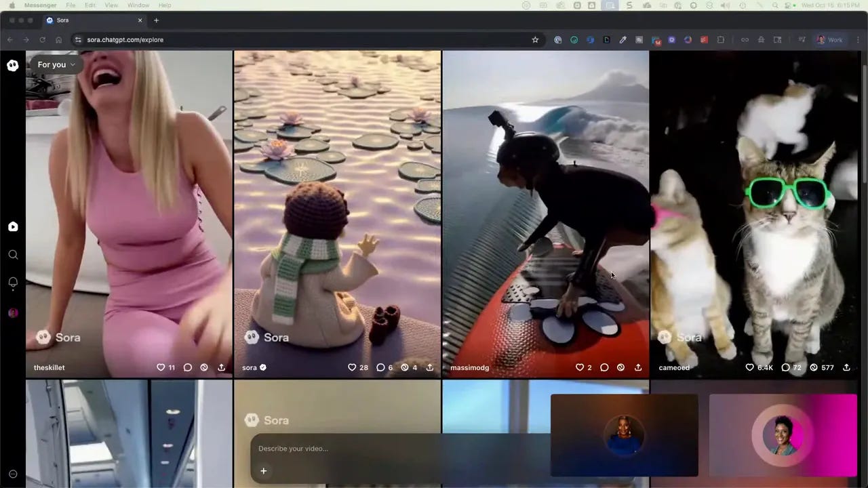Open macOS Spotlight search icon
This screenshot has width=868, height=488.
coord(775,5)
